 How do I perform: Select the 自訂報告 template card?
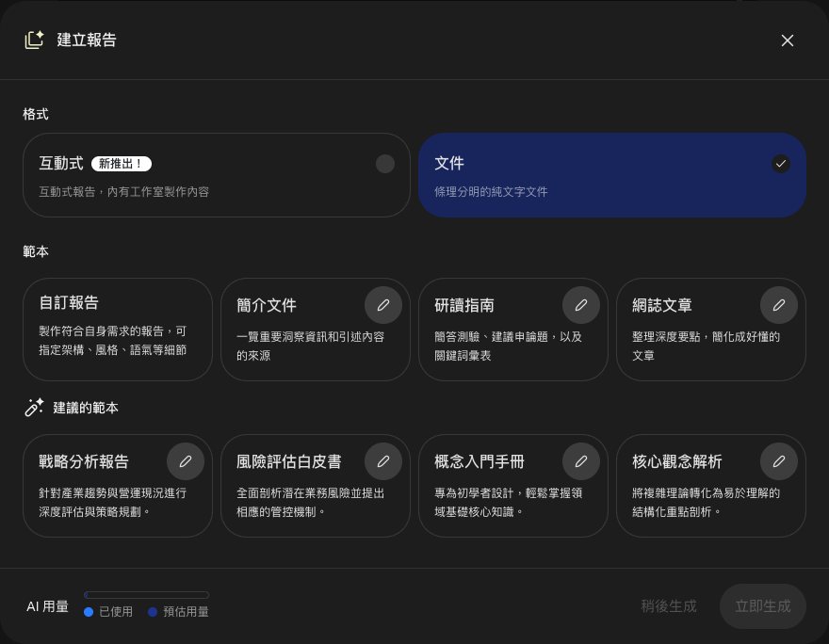click(118, 330)
